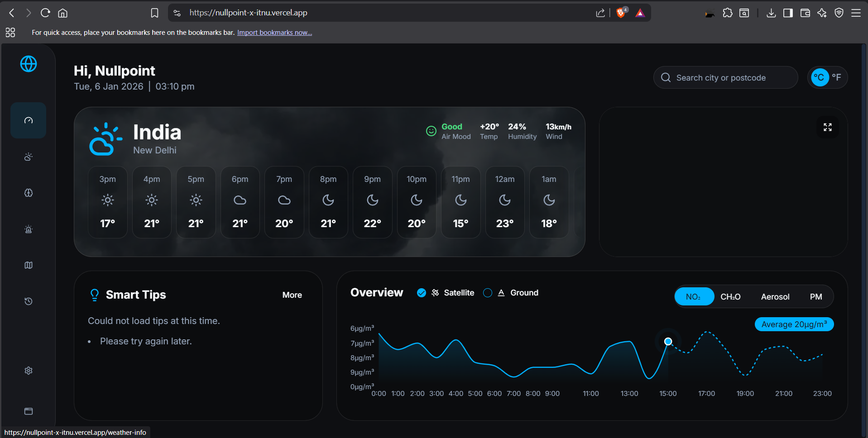Open the brain-shaped insights icon in the sidebar
The width and height of the screenshot is (868, 438).
click(x=28, y=193)
